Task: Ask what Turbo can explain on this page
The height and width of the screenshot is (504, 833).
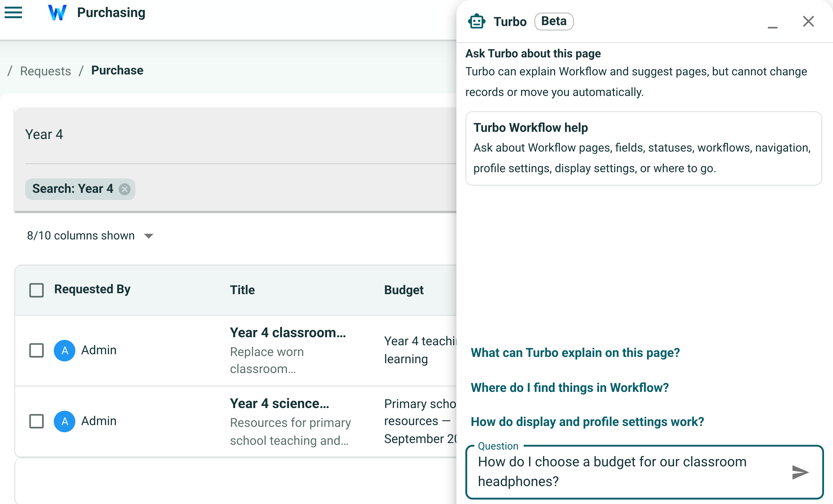Action: [x=575, y=353]
